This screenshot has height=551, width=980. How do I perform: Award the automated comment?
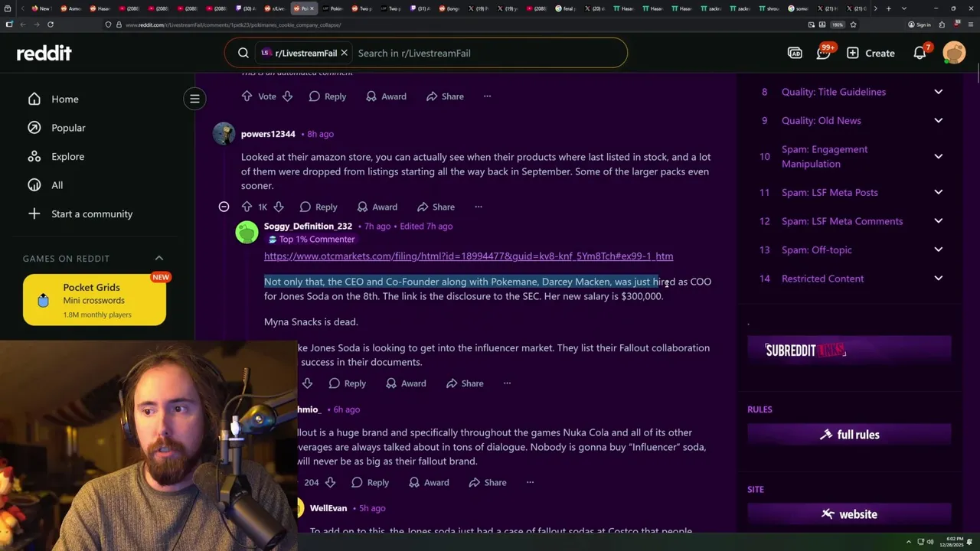tap(386, 96)
